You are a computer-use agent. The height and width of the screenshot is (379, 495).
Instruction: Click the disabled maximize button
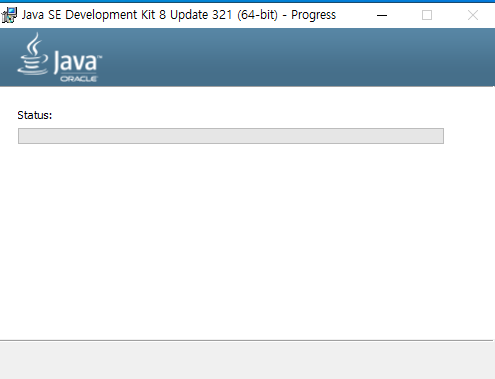(427, 15)
